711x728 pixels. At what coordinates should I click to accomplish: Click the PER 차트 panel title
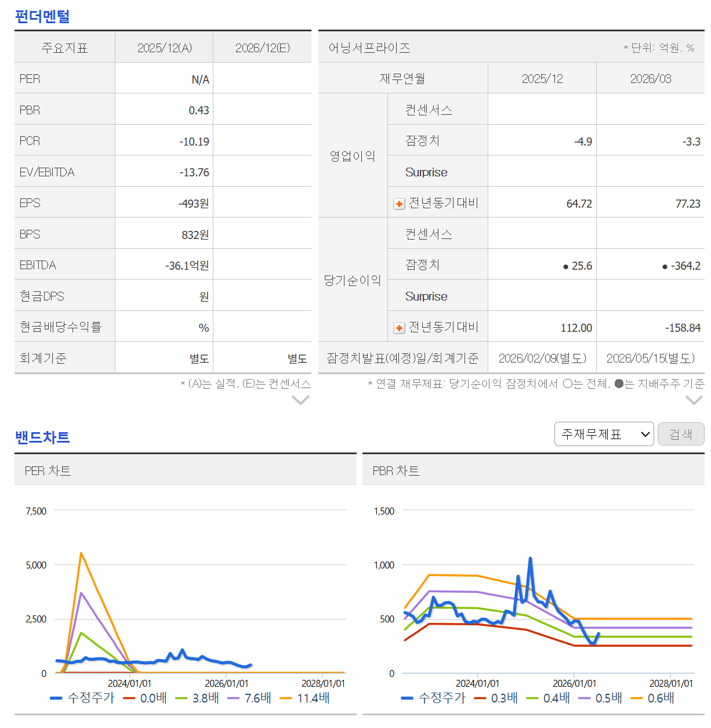point(48,470)
